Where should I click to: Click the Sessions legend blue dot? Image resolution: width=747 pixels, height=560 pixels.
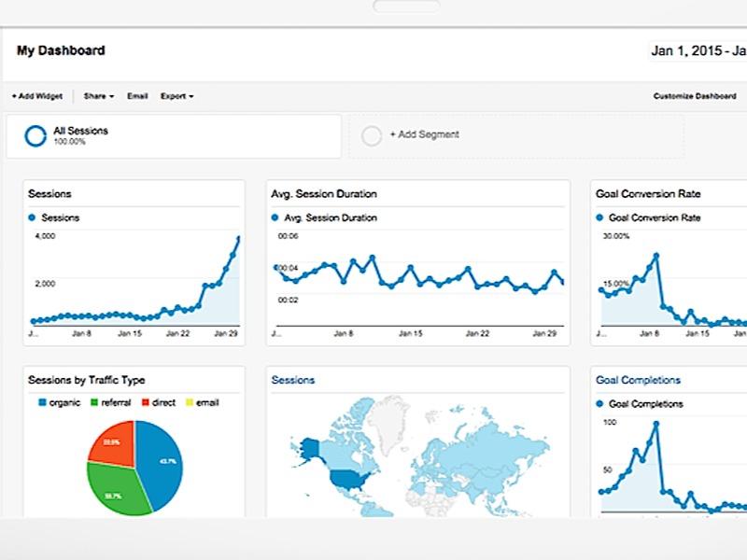[x=32, y=217]
